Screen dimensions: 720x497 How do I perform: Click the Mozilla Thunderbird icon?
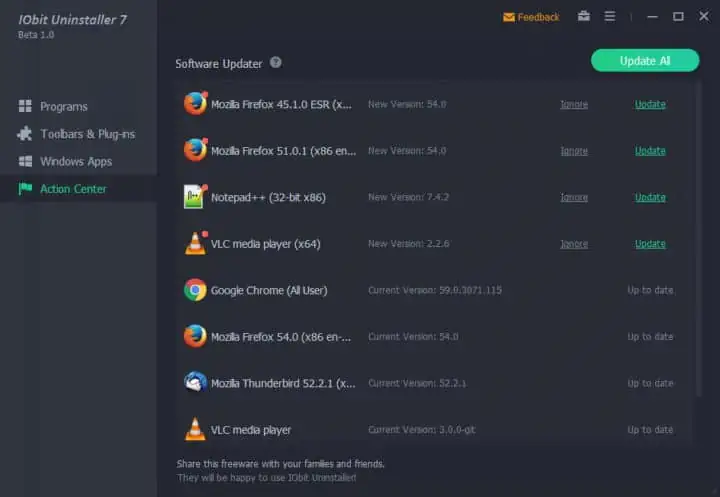[195, 383]
